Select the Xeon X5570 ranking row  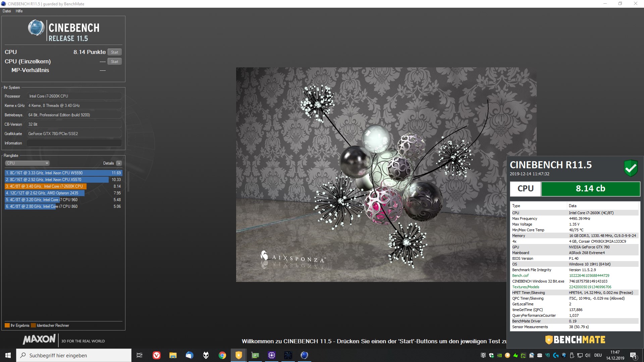point(63,180)
